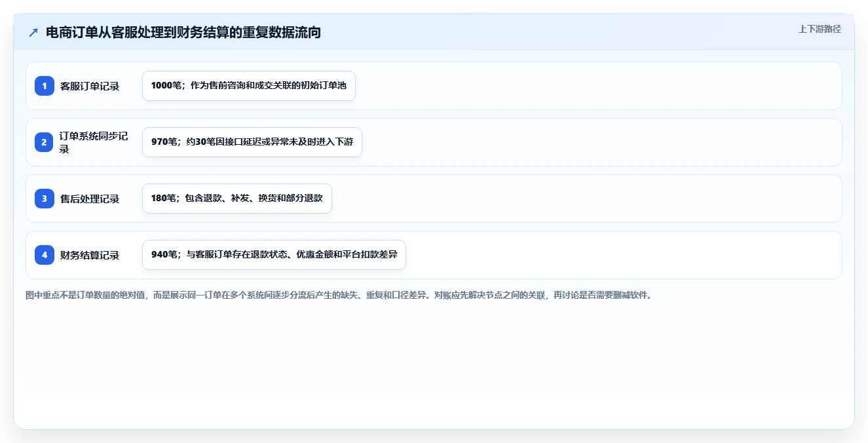Click the 970笔 interface delay chip
The image size is (868, 443).
pos(252,142)
